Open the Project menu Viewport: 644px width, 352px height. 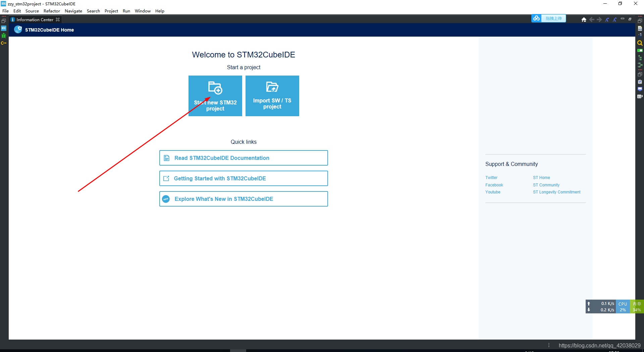tap(111, 11)
